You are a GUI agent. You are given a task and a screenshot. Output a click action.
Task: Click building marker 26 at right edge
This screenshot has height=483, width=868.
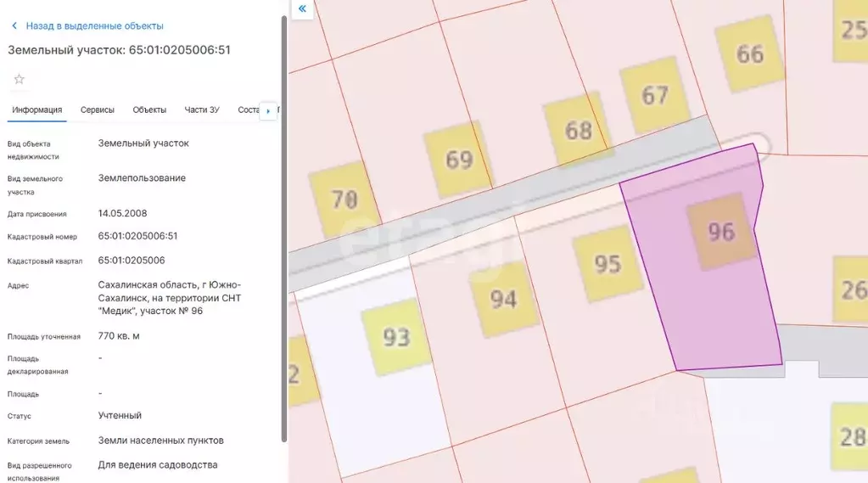[851, 290]
